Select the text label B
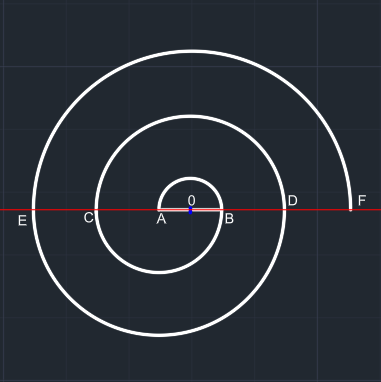 coord(229,219)
